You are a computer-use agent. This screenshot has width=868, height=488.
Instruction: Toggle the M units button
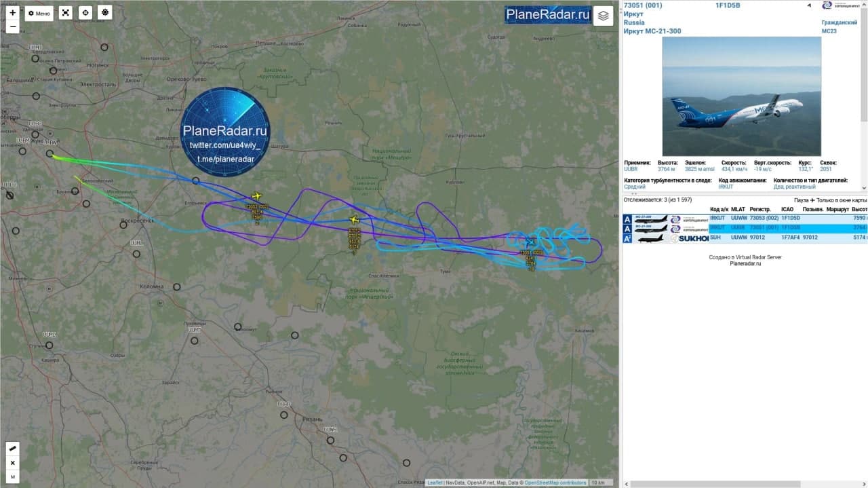pyautogui.click(x=12, y=477)
